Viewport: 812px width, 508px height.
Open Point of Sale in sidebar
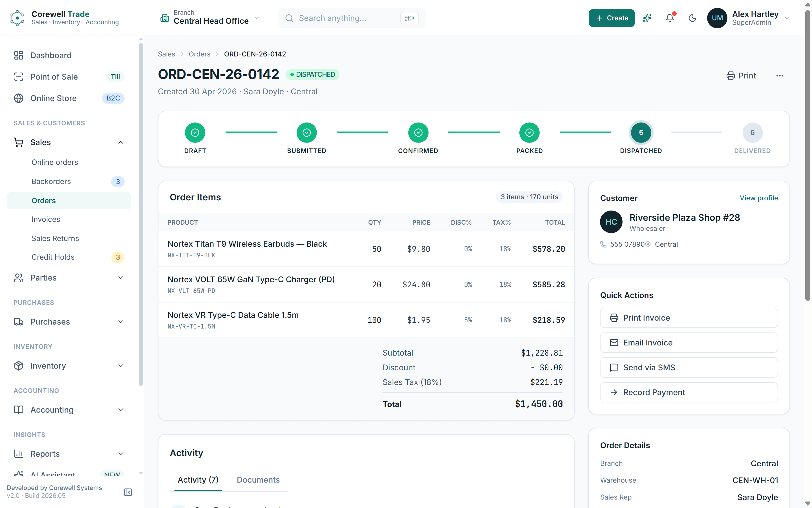(69, 77)
